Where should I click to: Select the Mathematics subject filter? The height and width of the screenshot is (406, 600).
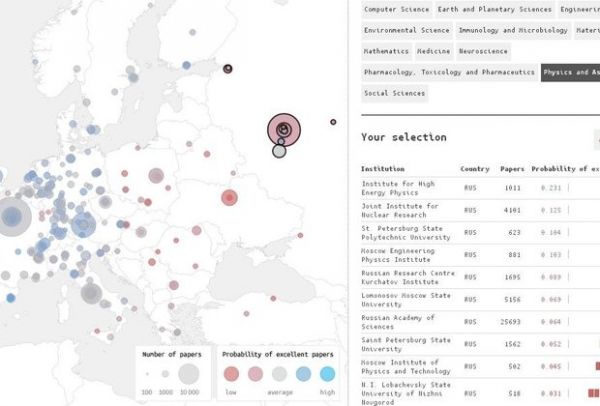pyautogui.click(x=386, y=51)
